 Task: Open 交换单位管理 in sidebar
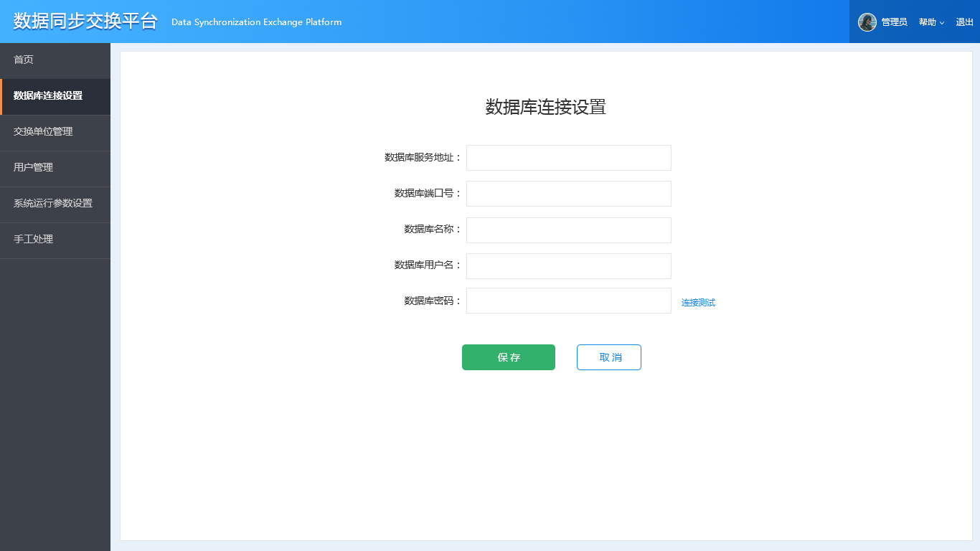point(55,133)
